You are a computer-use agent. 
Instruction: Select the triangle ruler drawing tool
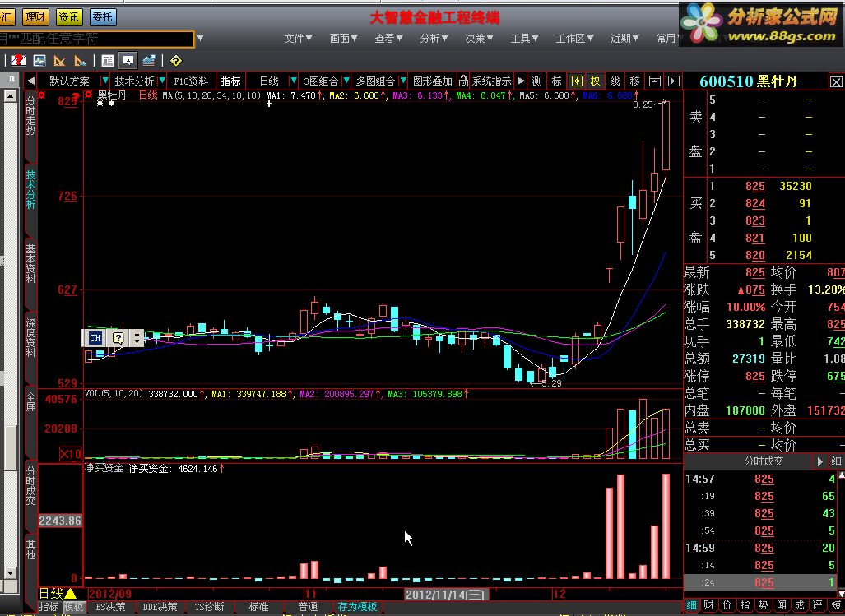tap(59, 60)
